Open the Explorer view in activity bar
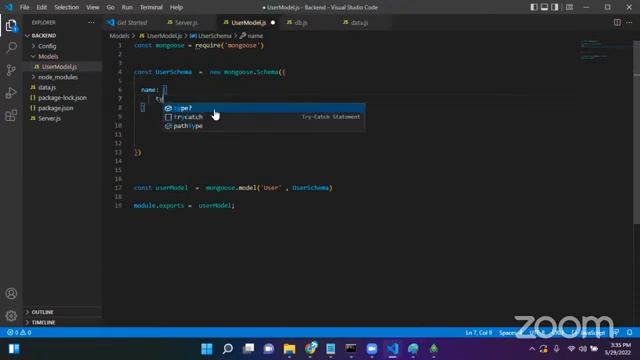Image resolution: width=640 pixels, height=360 pixels. 11,26
